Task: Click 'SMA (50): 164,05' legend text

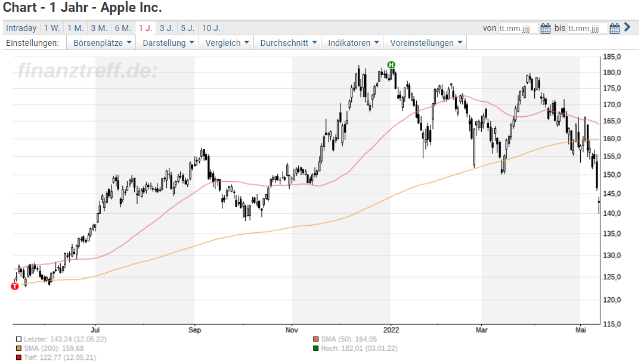Action: tap(349, 339)
